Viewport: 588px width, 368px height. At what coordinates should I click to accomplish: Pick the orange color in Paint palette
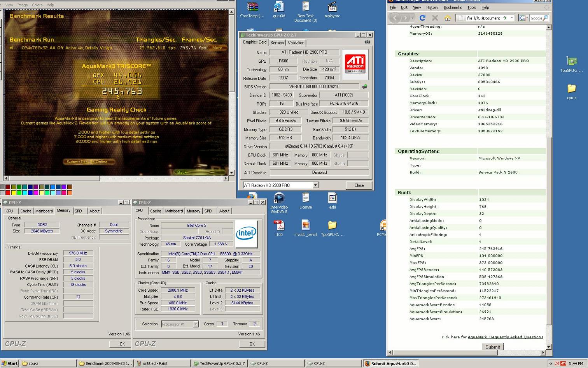69,192
